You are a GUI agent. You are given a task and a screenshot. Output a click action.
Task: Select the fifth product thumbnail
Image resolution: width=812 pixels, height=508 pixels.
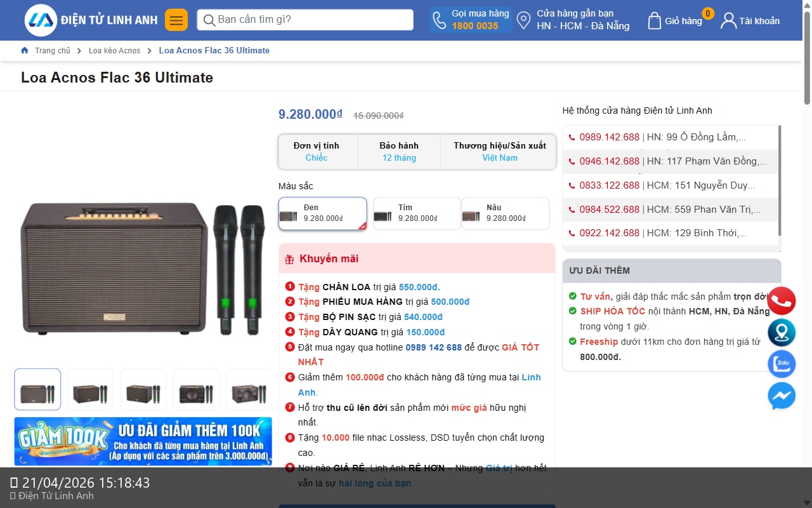tap(249, 389)
